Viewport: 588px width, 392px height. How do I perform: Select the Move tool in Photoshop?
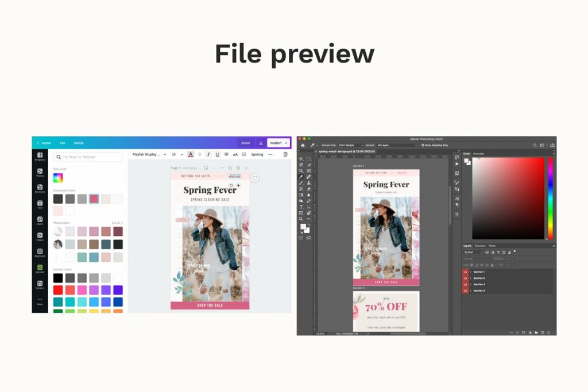tap(301, 158)
